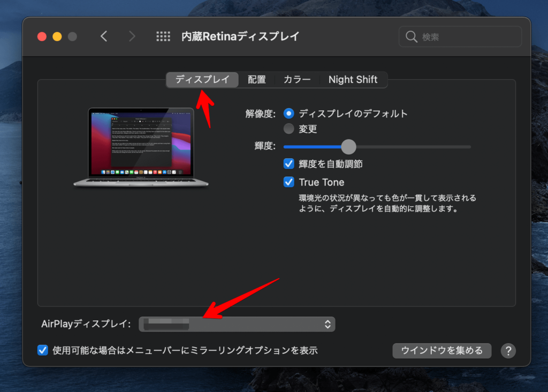Go forward with the right chevron
The width and height of the screenshot is (548, 392).
[132, 36]
